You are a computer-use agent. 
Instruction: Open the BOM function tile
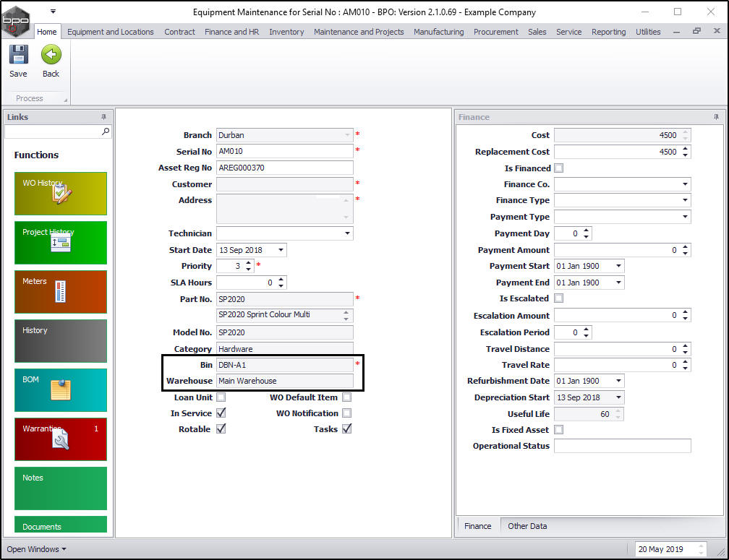pyautogui.click(x=61, y=390)
